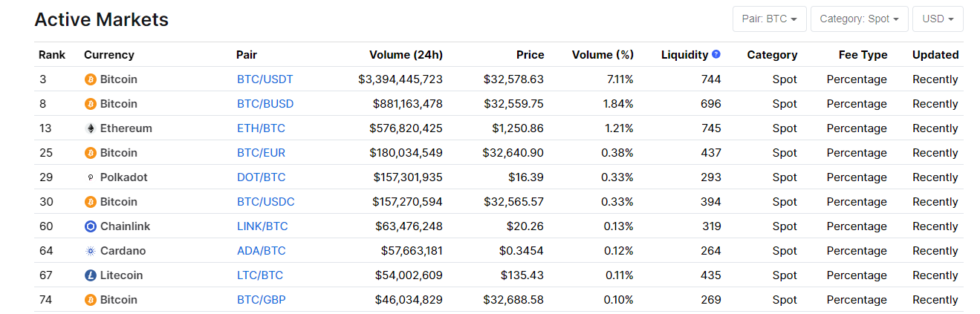Screen dimensions: 980x314
Task: Click the Chainlink coin icon
Action: [x=91, y=226]
